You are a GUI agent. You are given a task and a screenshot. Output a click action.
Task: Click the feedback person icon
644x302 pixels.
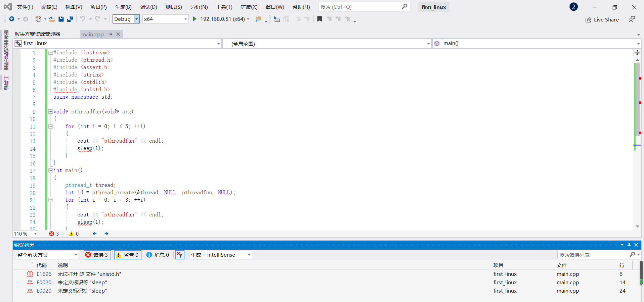pos(632,19)
